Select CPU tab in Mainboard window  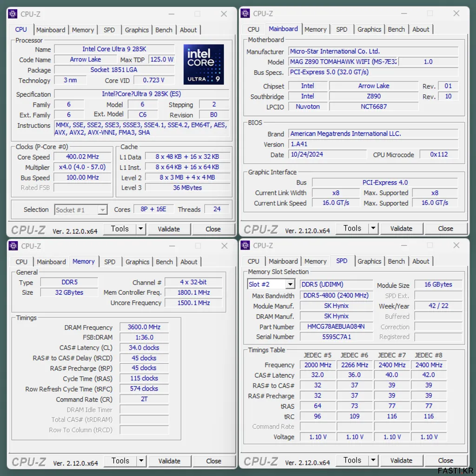(253, 29)
